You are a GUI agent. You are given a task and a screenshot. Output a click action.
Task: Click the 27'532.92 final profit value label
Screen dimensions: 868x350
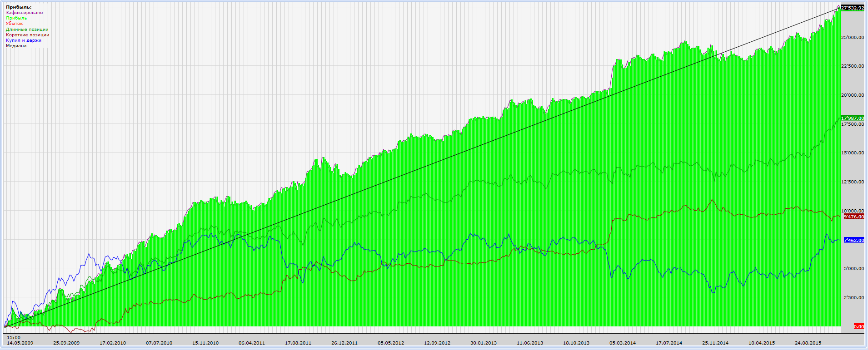[x=853, y=8]
